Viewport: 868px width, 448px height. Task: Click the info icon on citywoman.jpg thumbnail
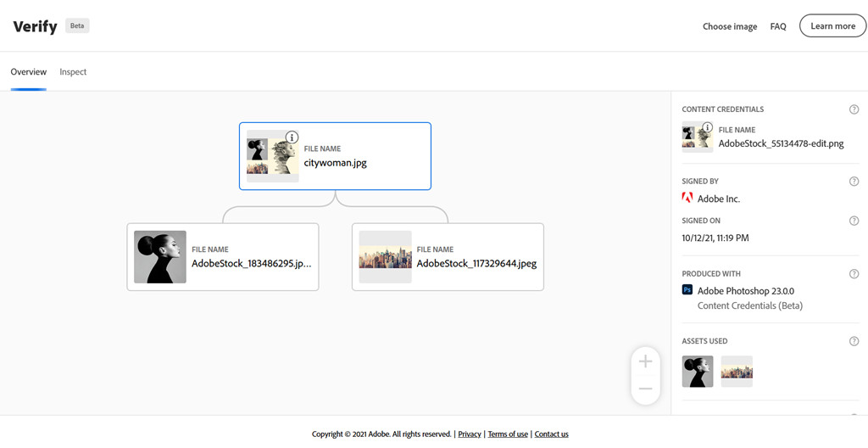[292, 137]
